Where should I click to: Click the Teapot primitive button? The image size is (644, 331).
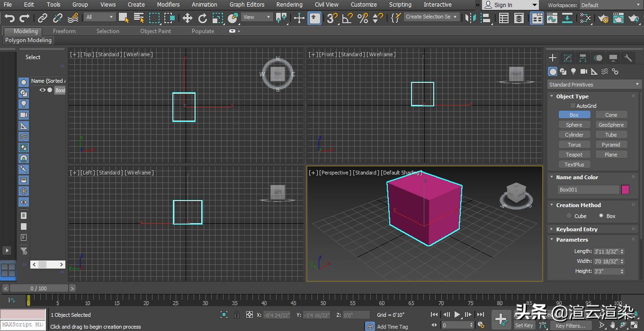pos(574,154)
